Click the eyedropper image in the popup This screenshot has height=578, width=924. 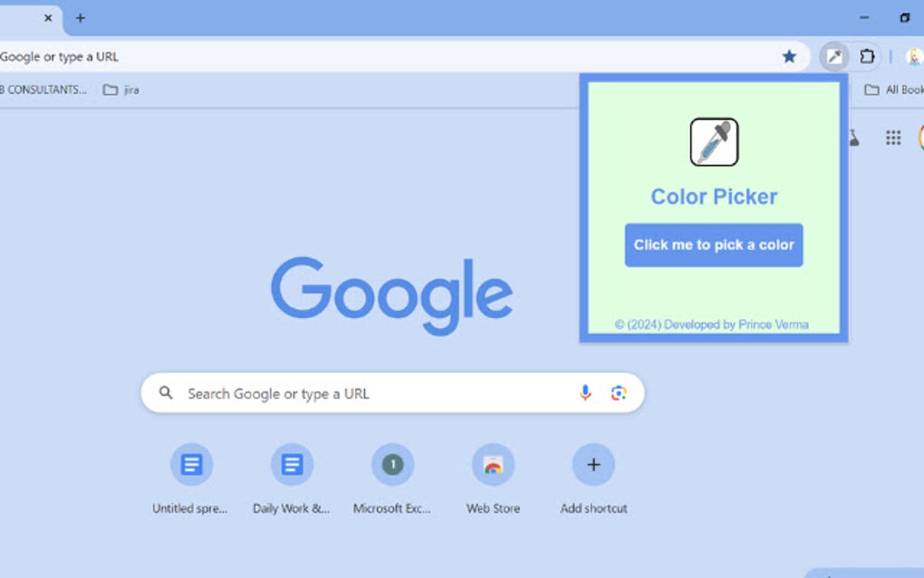click(x=714, y=141)
